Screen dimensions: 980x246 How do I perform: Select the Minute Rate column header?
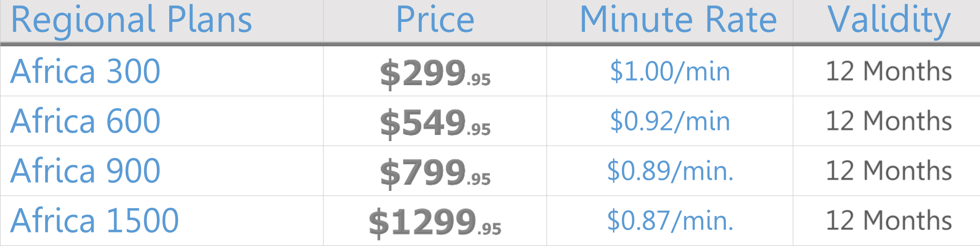[678, 20]
